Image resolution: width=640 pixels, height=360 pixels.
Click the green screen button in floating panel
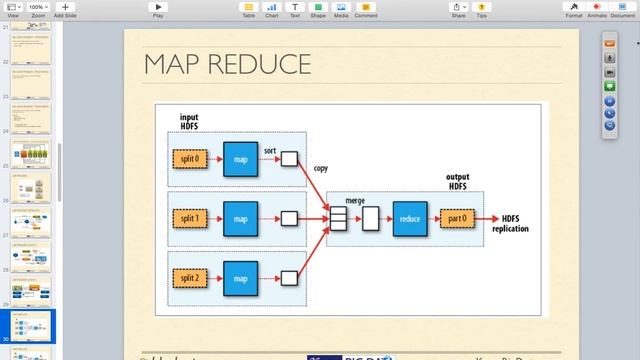coord(610,86)
